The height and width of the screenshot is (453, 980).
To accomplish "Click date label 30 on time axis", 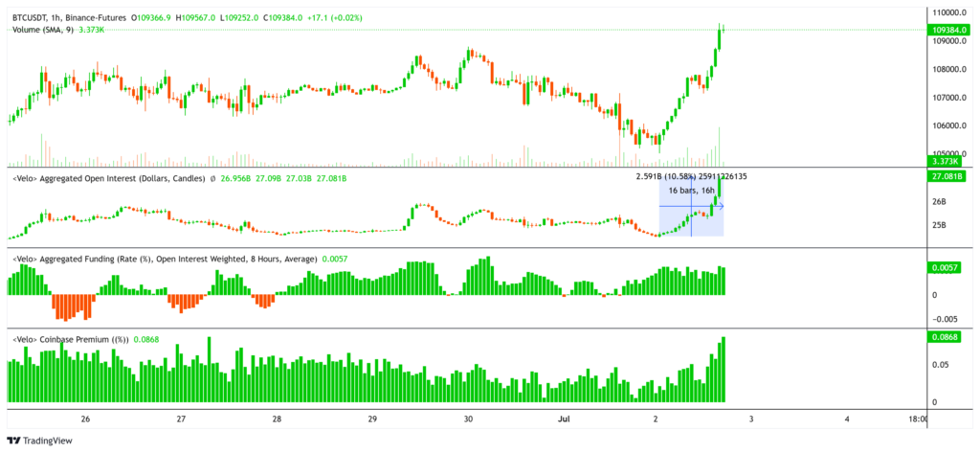I will (468, 419).
